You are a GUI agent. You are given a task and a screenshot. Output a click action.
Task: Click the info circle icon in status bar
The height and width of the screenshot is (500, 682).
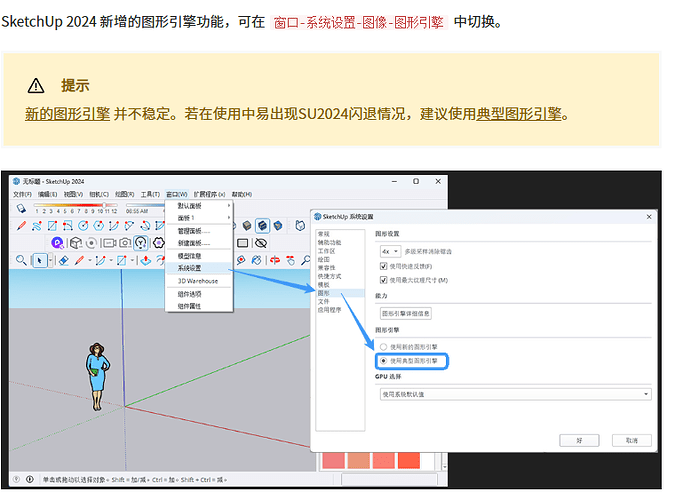coord(30,479)
